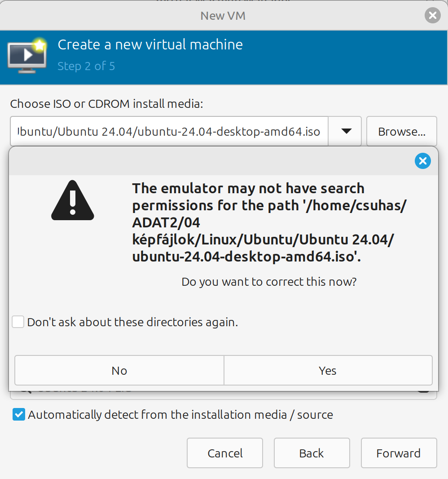Choose Yes to correct search permissions
Screen dimensions: 448x479
click(x=328, y=370)
